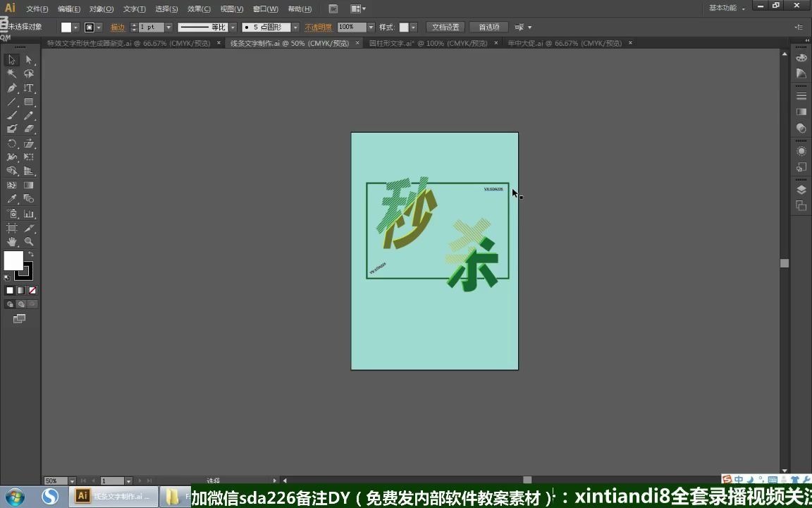Screen dimensions: 812x508
Task: Activate the Rectangle tool
Action: pos(28,102)
